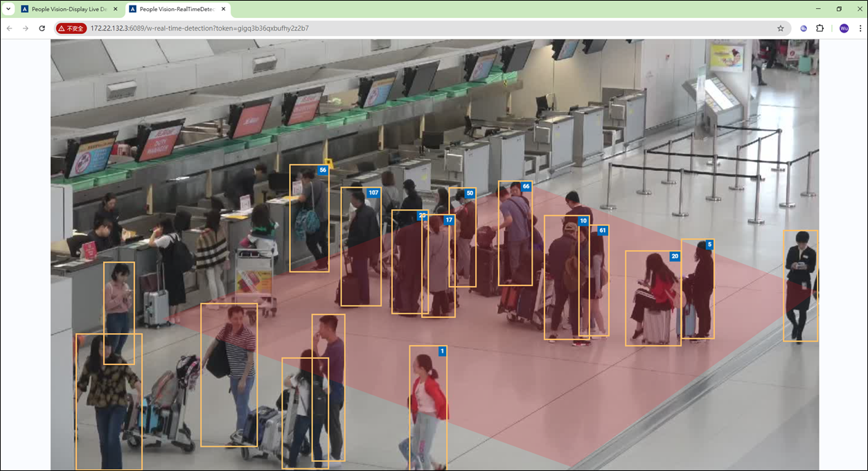Click the detection box labeled 107
Screen dimensions: 868x471
pos(360,246)
